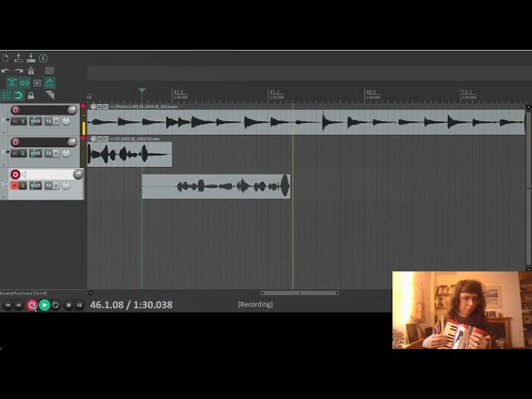The width and height of the screenshot is (532, 399).
Task: Open routing for track 1
Action: (36, 121)
